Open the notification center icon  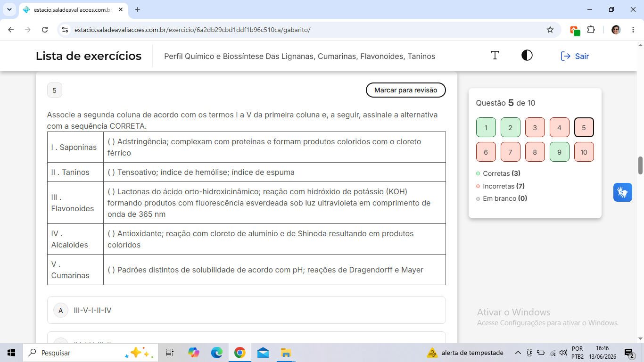tap(629, 353)
